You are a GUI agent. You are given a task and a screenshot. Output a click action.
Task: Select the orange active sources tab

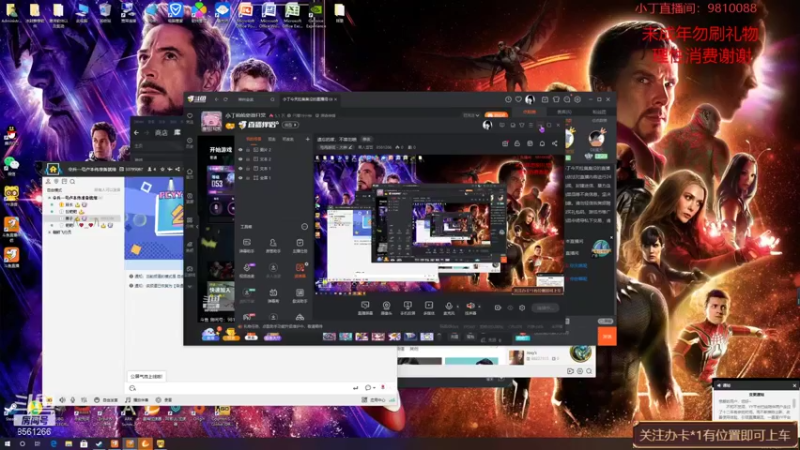coord(254,139)
